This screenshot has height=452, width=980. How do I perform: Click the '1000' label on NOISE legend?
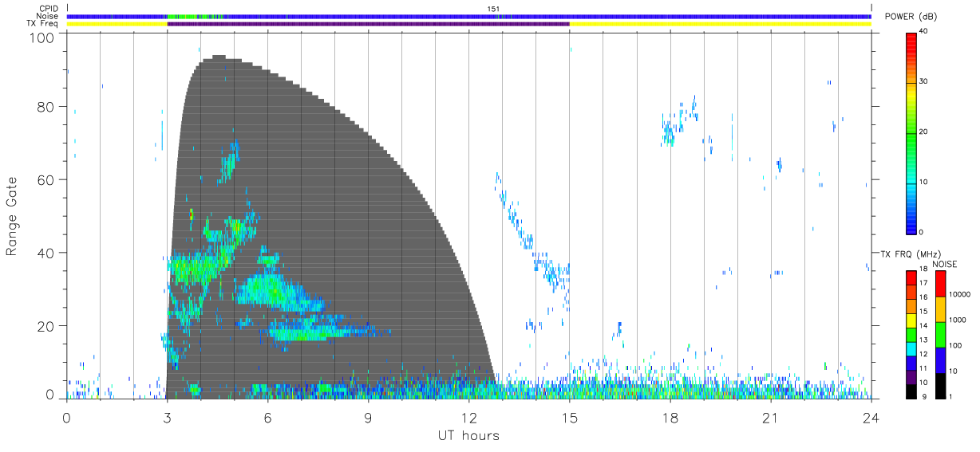[958, 320]
